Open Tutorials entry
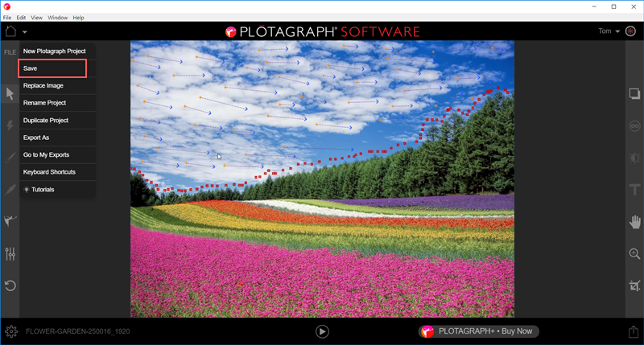The width and height of the screenshot is (644, 345). 57,190
